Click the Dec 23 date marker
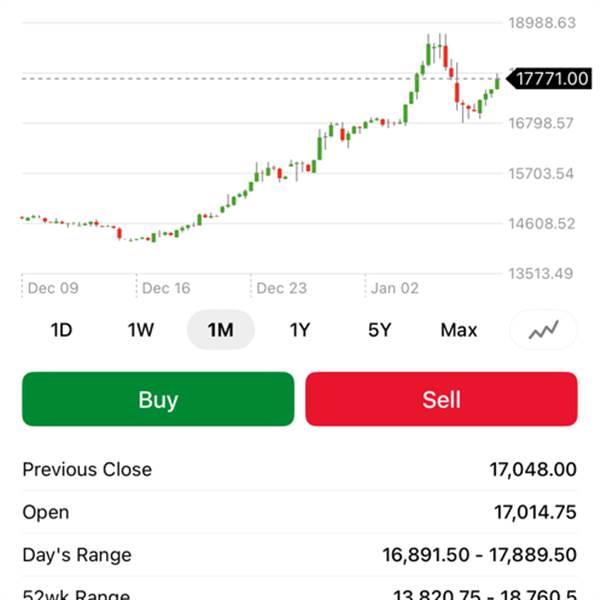The height and width of the screenshot is (600, 600). [282, 288]
